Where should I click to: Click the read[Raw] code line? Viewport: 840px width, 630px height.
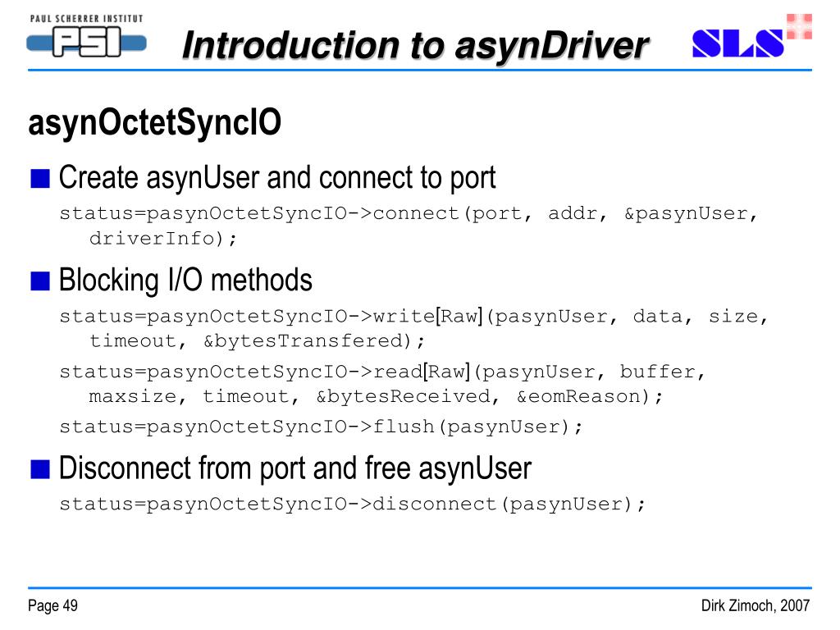[x=382, y=372]
